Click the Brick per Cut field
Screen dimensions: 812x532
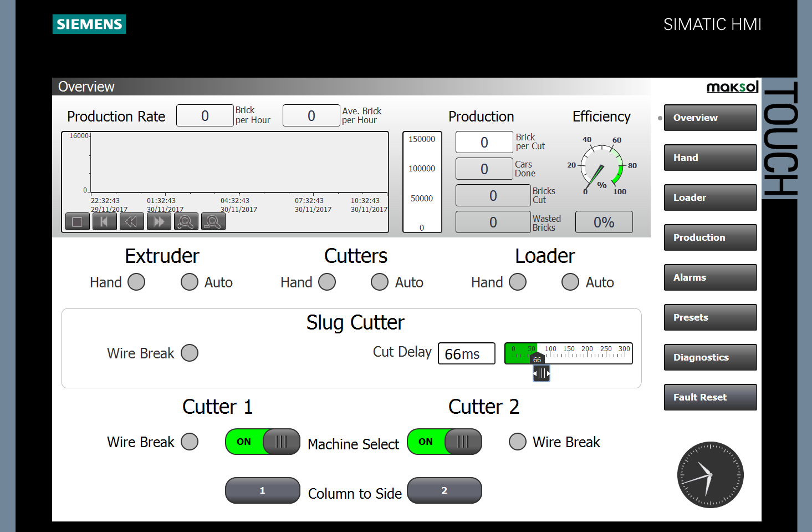[484, 142]
